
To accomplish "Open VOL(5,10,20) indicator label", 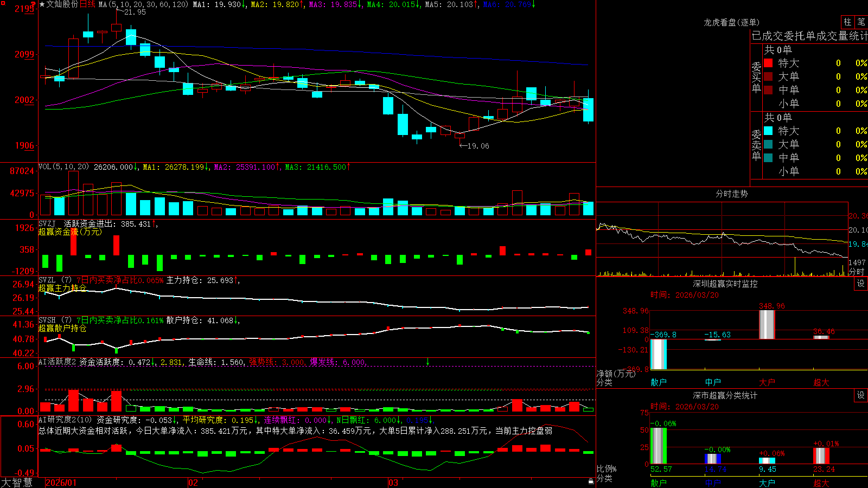I will [x=63, y=166].
